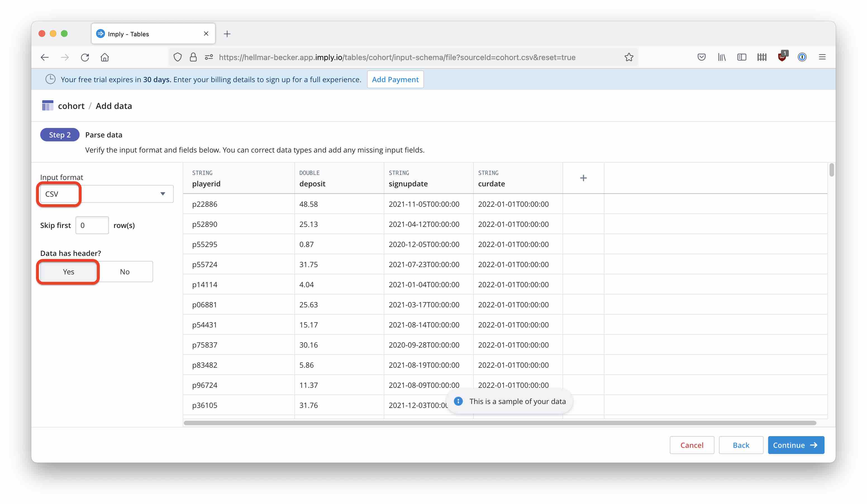
Task: Open the 1Password extension icon
Action: point(802,57)
